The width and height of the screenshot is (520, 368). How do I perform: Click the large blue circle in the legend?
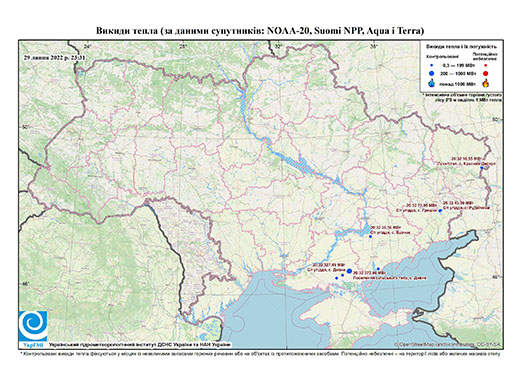click(x=432, y=73)
